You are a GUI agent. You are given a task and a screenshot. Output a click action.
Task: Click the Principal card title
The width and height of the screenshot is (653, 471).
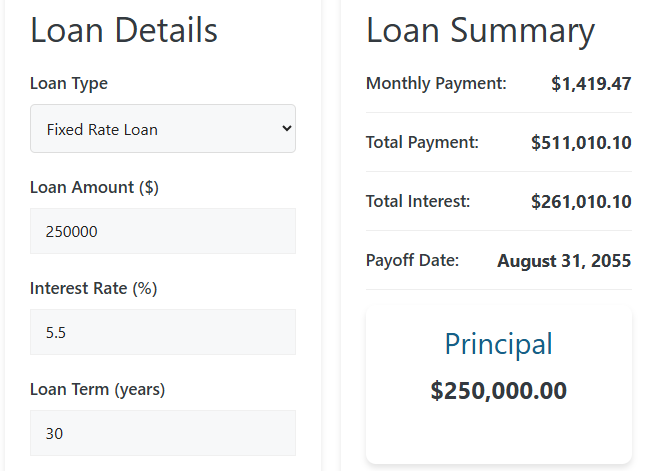click(x=498, y=344)
